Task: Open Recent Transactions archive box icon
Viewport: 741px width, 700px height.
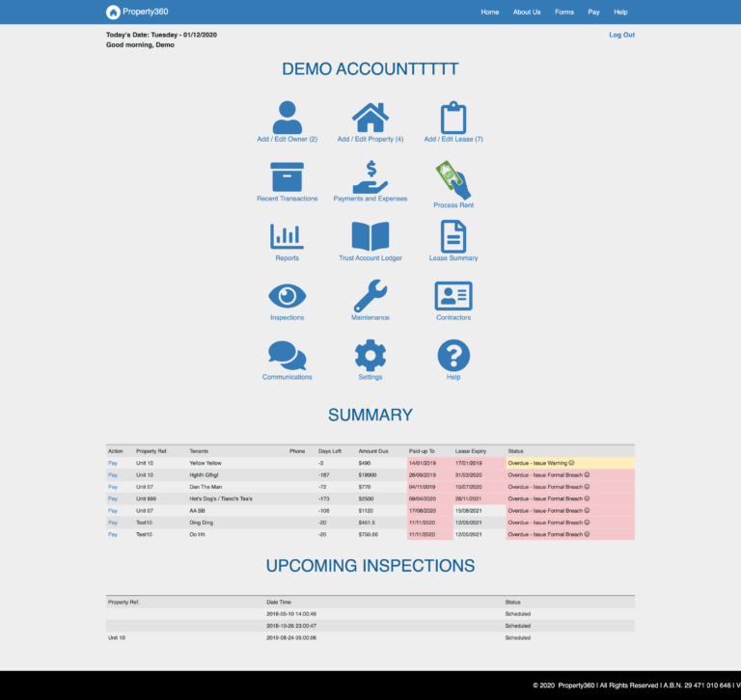Action: pyautogui.click(x=287, y=176)
